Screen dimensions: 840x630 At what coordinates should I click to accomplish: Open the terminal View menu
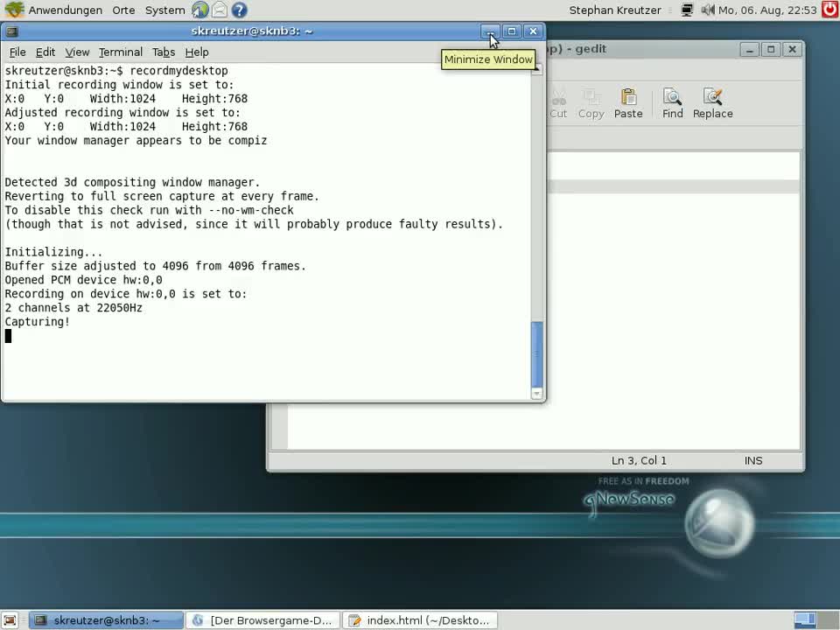tap(77, 52)
